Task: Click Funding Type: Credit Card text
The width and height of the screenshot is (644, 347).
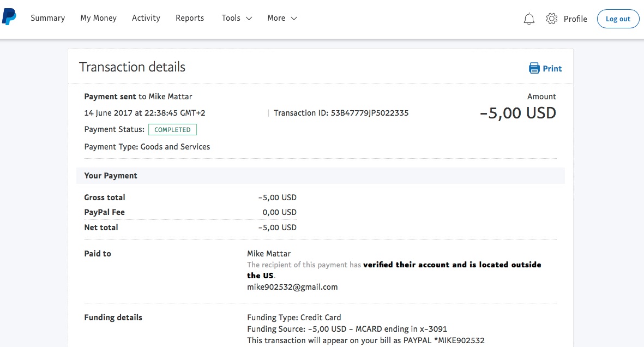Action: coord(294,318)
